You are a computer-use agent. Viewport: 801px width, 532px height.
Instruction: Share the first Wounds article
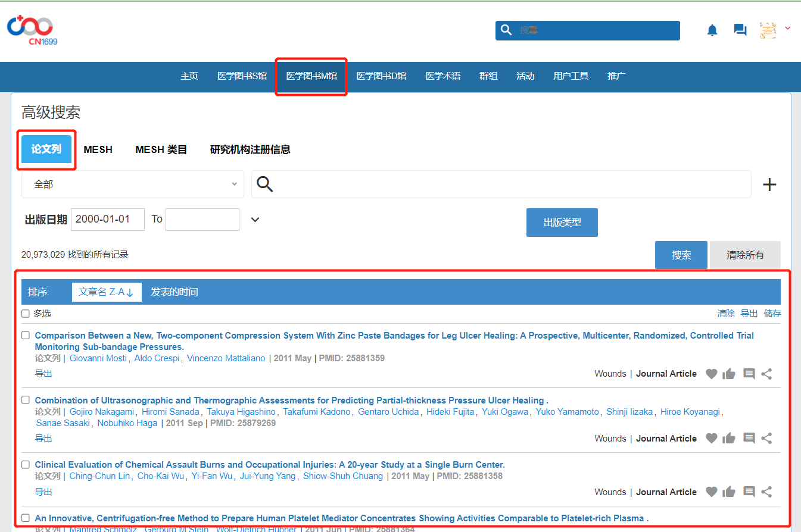click(767, 374)
